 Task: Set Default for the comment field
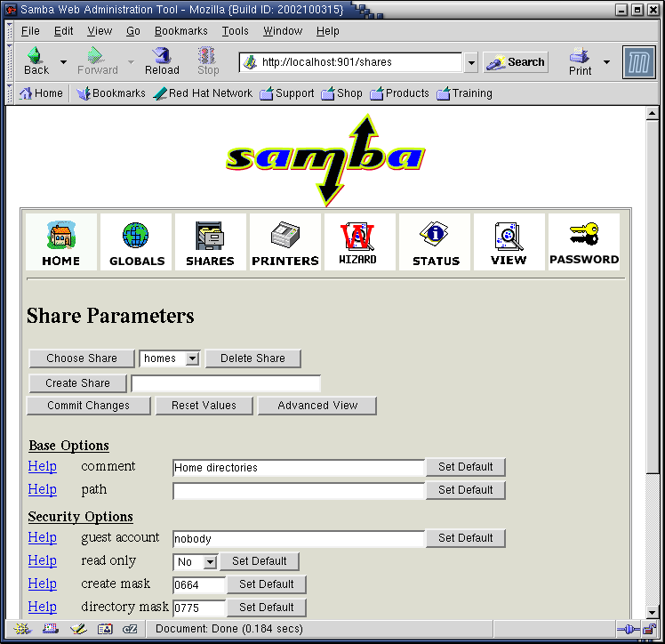click(x=466, y=467)
